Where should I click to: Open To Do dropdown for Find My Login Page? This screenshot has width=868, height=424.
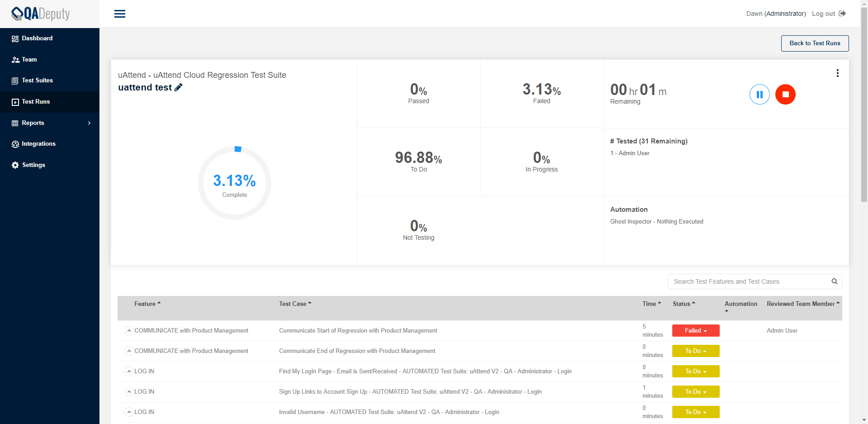pos(696,372)
